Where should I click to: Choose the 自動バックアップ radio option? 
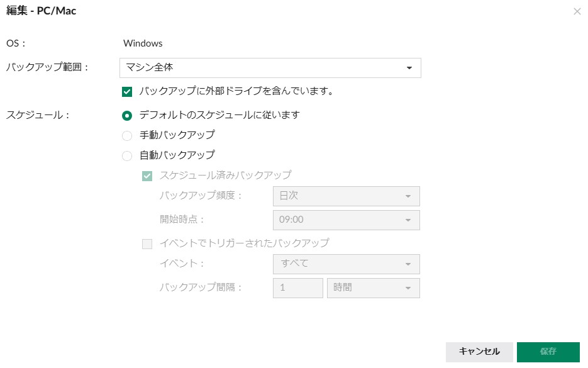pos(127,155)
